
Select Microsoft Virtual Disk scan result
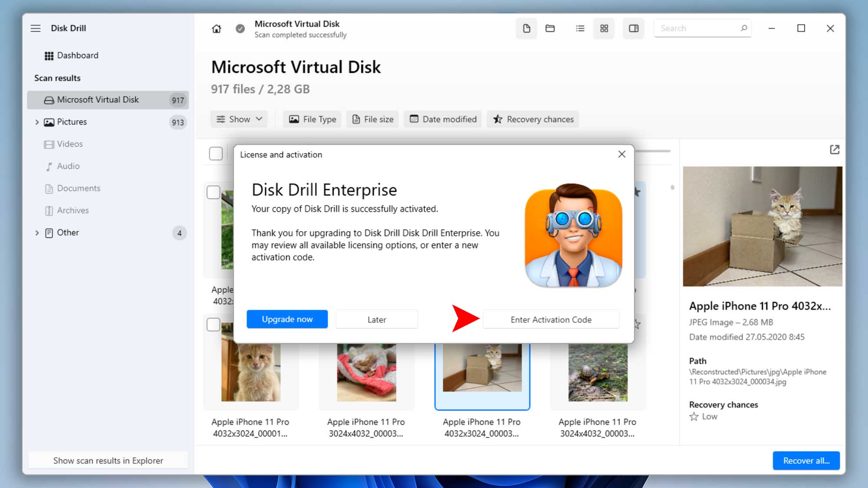tap(108, 100)
